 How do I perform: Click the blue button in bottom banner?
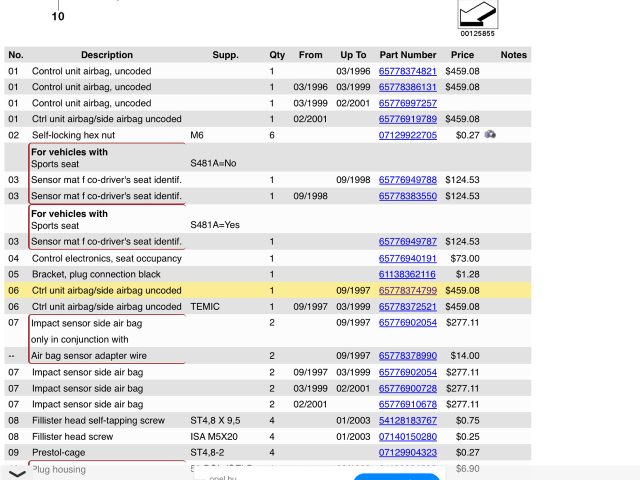pos(396,476)
